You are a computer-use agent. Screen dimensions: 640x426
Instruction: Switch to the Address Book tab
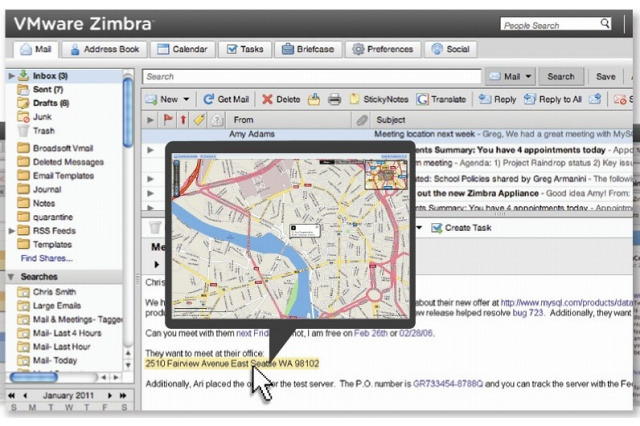(104, 49)
